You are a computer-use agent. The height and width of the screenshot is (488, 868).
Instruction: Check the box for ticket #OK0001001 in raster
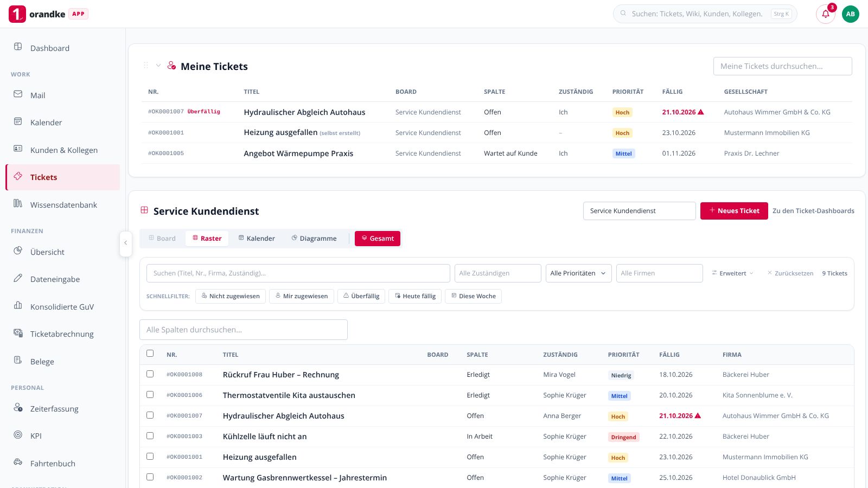pyautogui.click(x=150, y=457)
